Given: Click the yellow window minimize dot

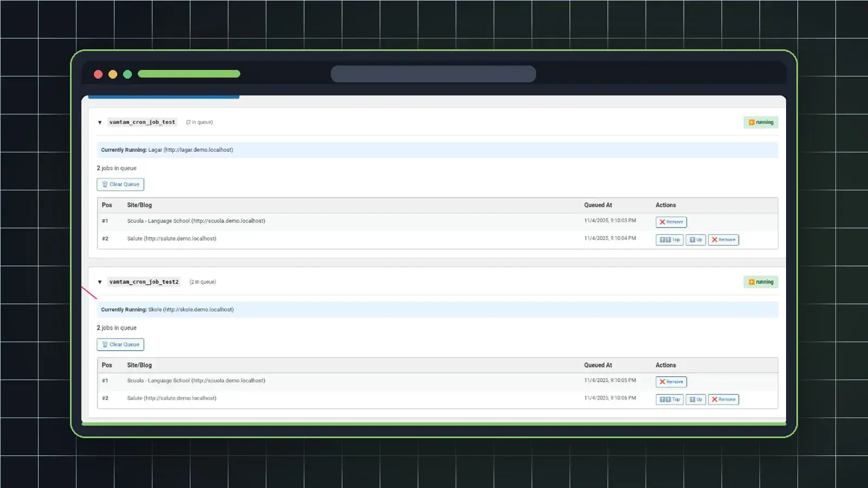Looking at the screenshot, I should (113, 74).
